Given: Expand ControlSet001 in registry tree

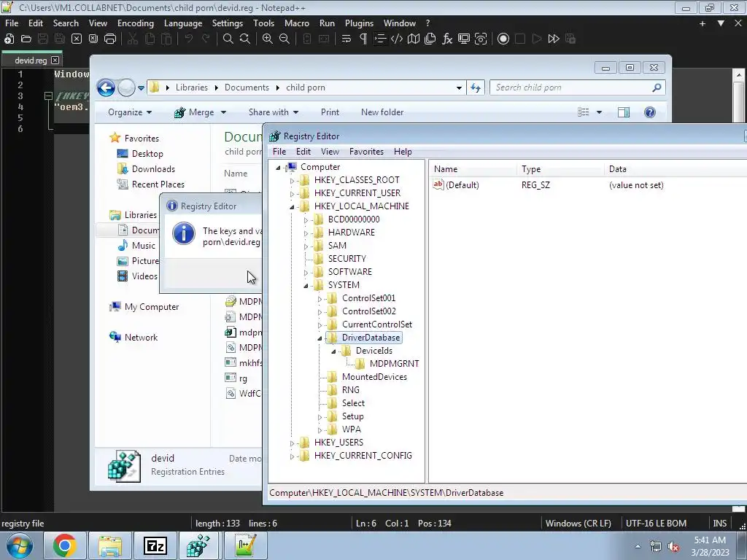Looking at the screenshot, I should [320, 299].
